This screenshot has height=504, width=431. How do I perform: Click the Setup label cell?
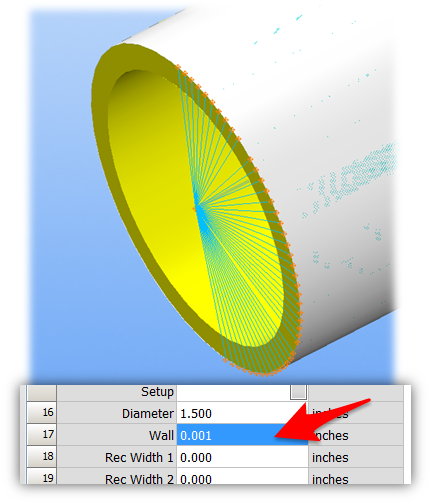pos(116,393)
